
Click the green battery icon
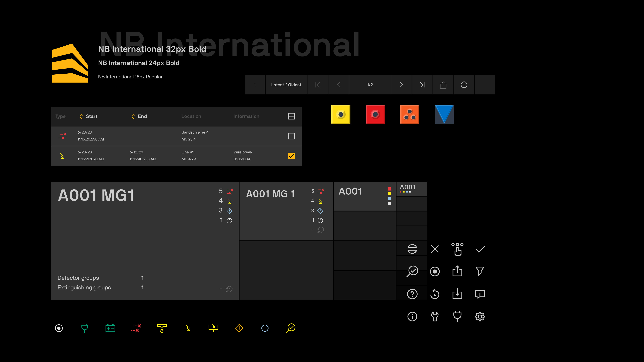pyautogui.click(x=110, y=328)
